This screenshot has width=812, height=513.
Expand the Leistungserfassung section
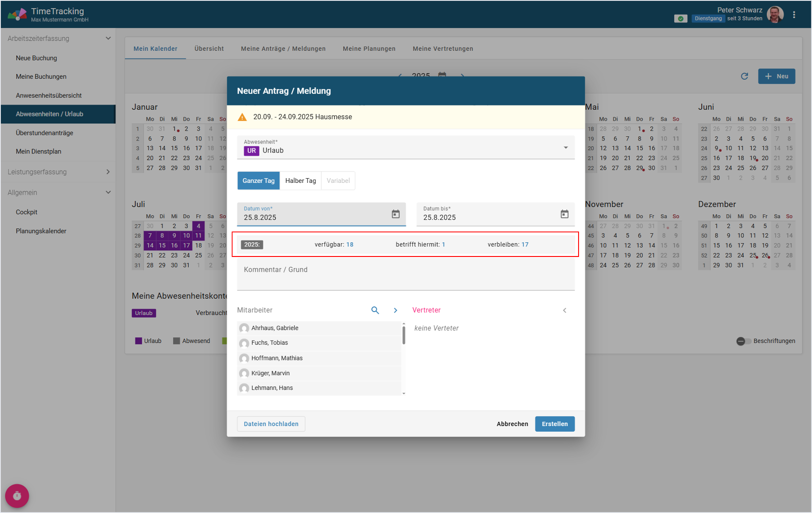(x=108, y=172)
